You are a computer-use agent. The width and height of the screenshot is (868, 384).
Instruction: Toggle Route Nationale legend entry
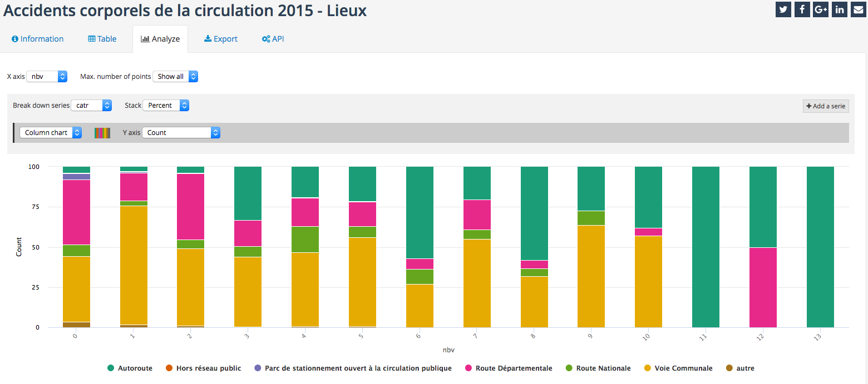[x=598, y=368]
